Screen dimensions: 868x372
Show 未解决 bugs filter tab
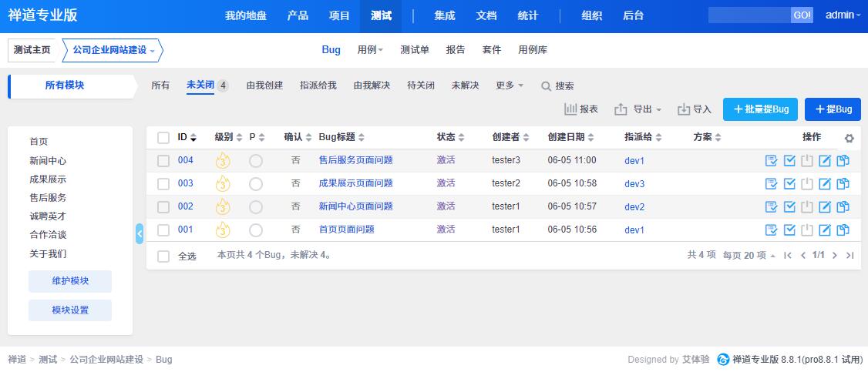(465, 85)
